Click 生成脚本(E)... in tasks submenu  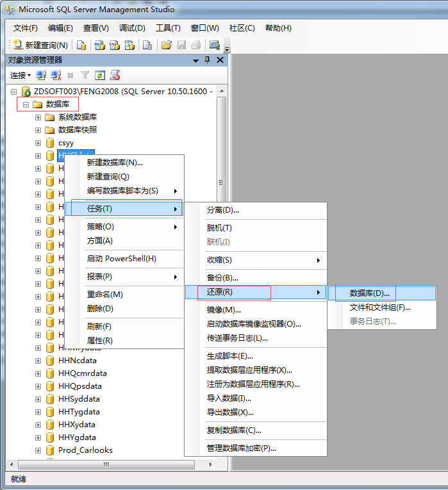[x=256, y=356]
